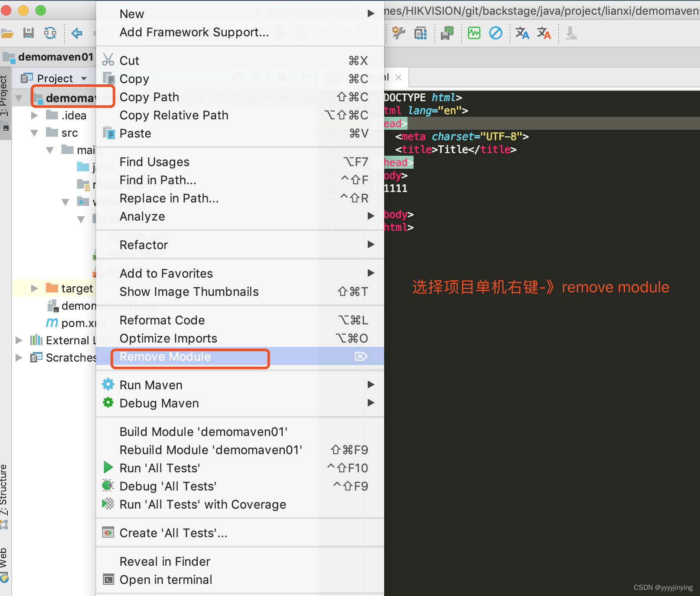Click demomaven01 breadcrumb in navigation bar

[x=48, y=57]
